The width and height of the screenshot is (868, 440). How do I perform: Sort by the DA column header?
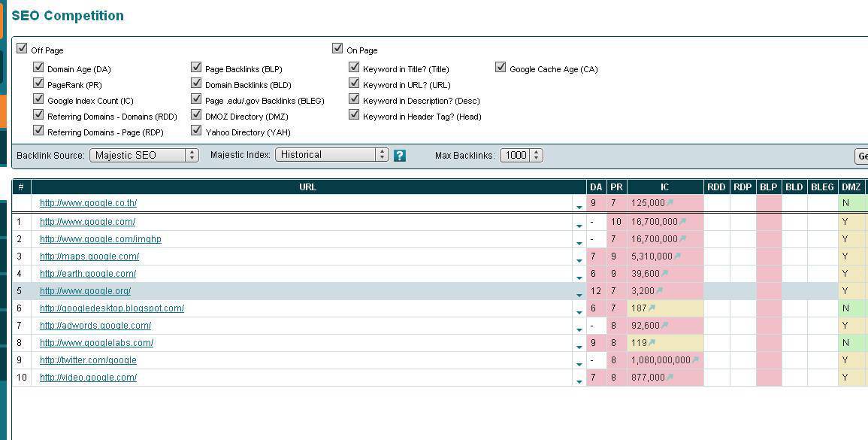(596, 187)
